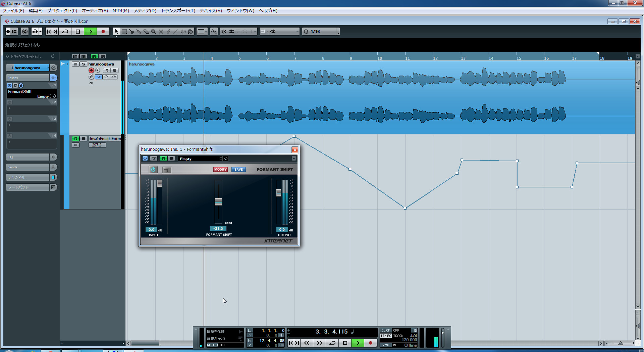The height and width of the screenshot is (352, 644).
Task: Toggle Constrain Delay Compensation button
Action: point(25,32)
